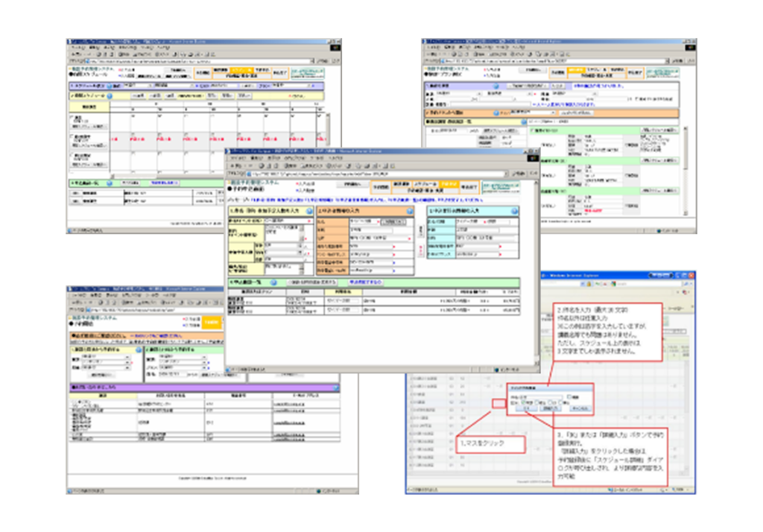Tick first facility row checkbox in top-left schedule

[72, 117]
